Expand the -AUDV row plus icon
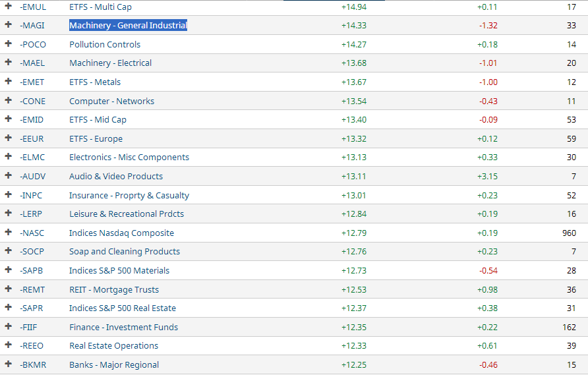588x375 pixels. click(x=8, y=175)
